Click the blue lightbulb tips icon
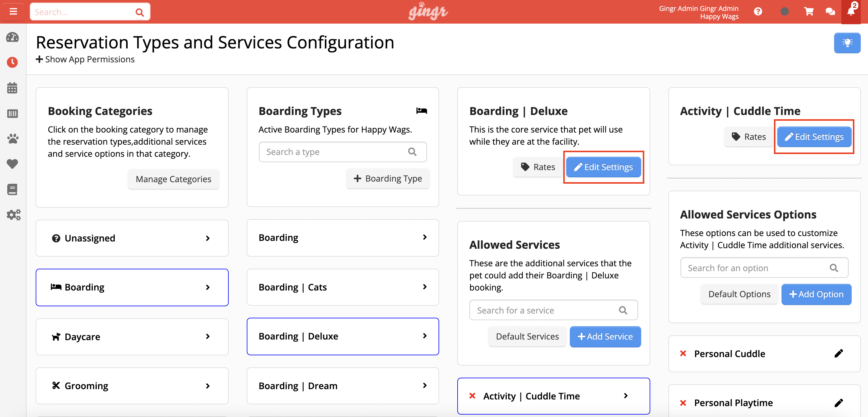This screenshot has height=417, width=868. (x=848, y=42)
